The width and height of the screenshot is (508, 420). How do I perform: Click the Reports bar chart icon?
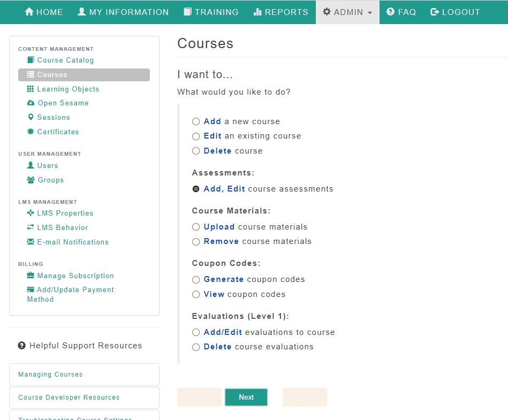click(257, 12)
